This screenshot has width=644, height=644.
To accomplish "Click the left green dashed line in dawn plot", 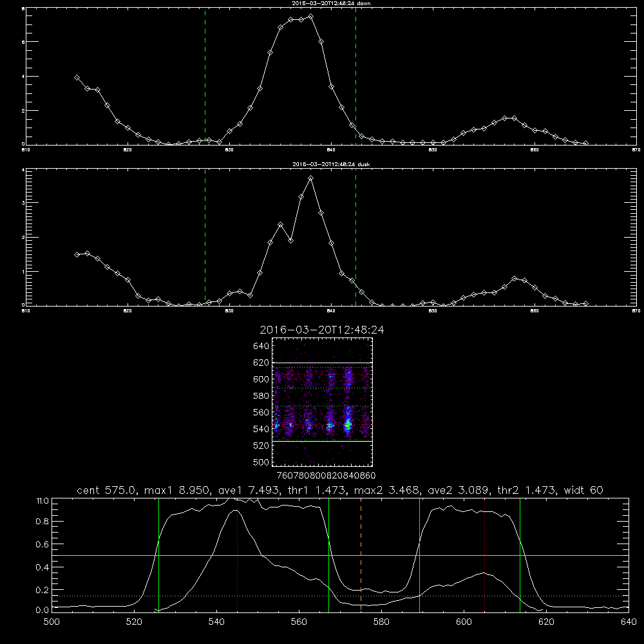I will [x=205, y=76].
